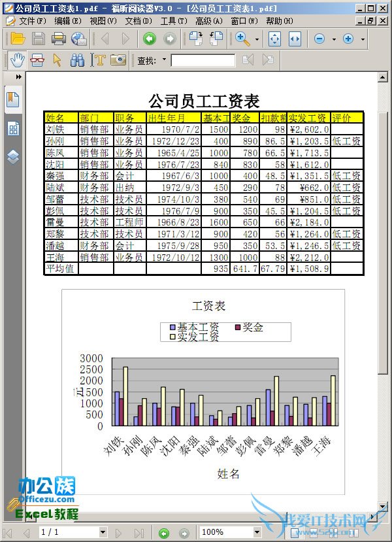Open the 视图(V) menu
This screenshot has height=542, width=392.
tap(103, 21)
